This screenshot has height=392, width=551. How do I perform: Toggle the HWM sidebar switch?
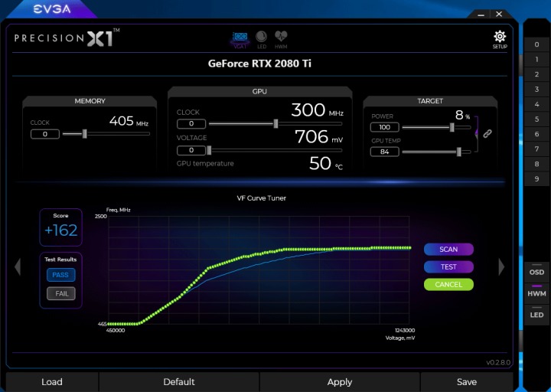(x=536, y=292)
